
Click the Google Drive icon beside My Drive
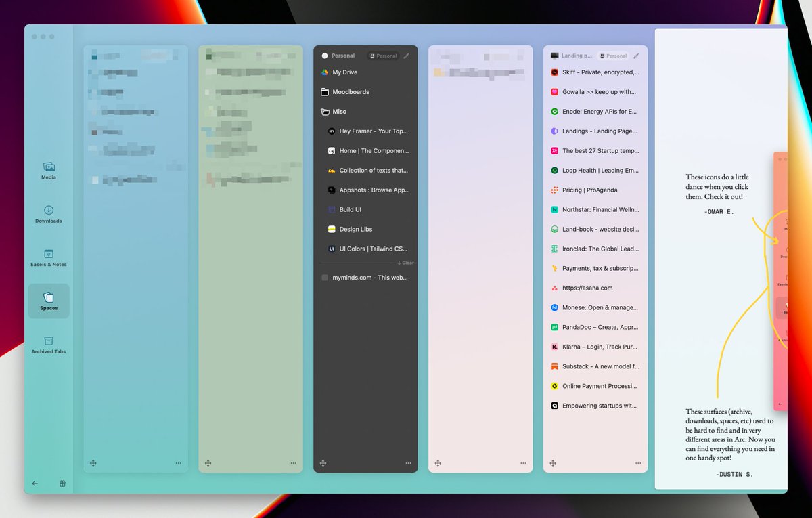click(x=325, y=72)
